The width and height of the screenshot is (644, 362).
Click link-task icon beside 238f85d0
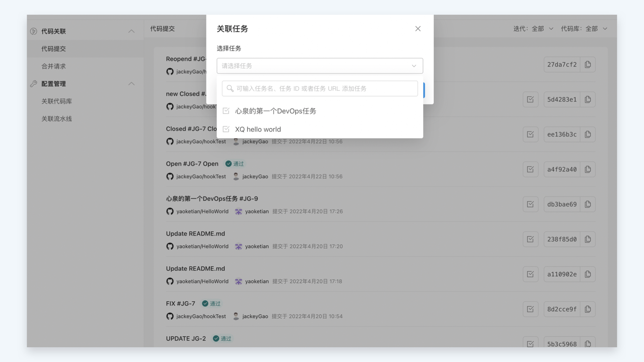coord(530,239)
